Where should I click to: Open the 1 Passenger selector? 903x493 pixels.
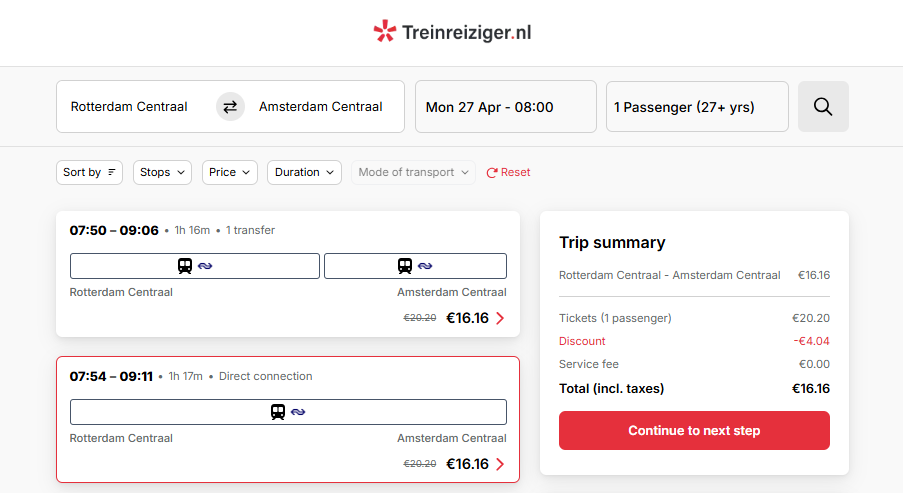[696, 107]
